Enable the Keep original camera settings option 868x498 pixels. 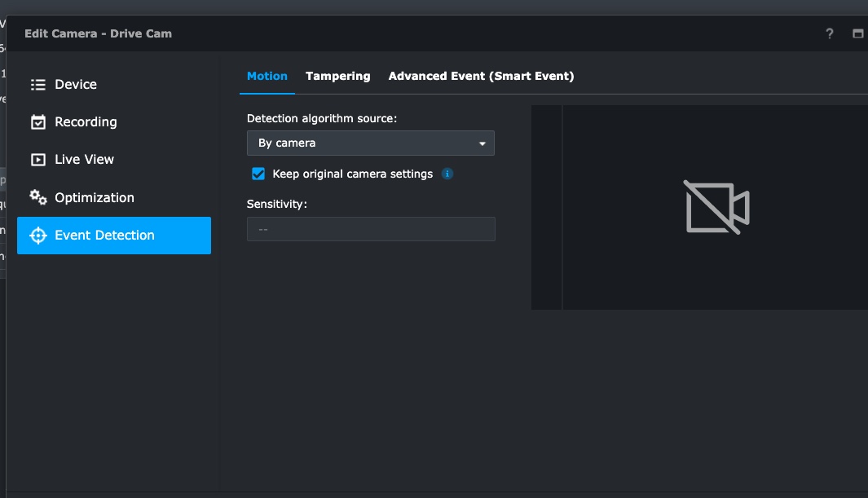click(x=258, y=174)
